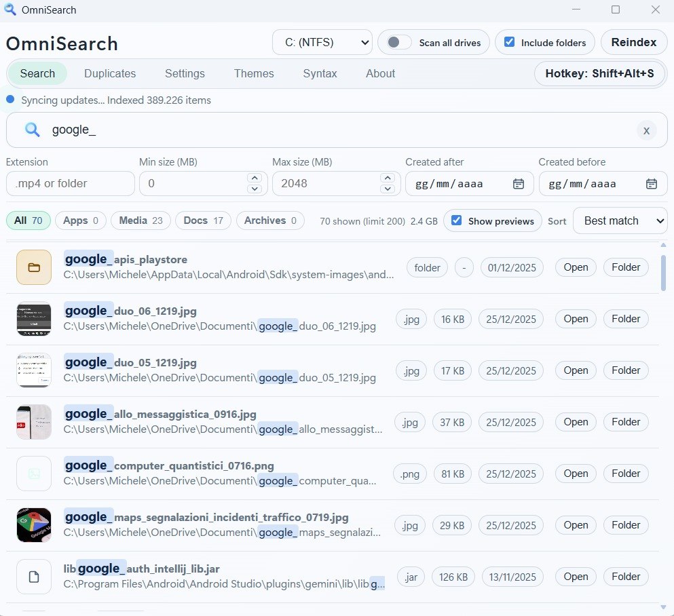Click the file icon for libgoogle_auth_intellij_lib.jar
The image size is (674, 616).
point(33,576)
